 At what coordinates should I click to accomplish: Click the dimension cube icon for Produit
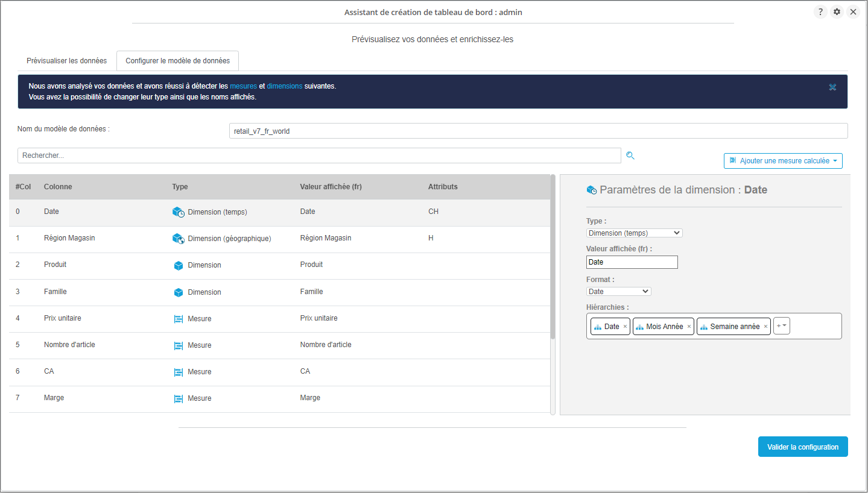point(178,265)
